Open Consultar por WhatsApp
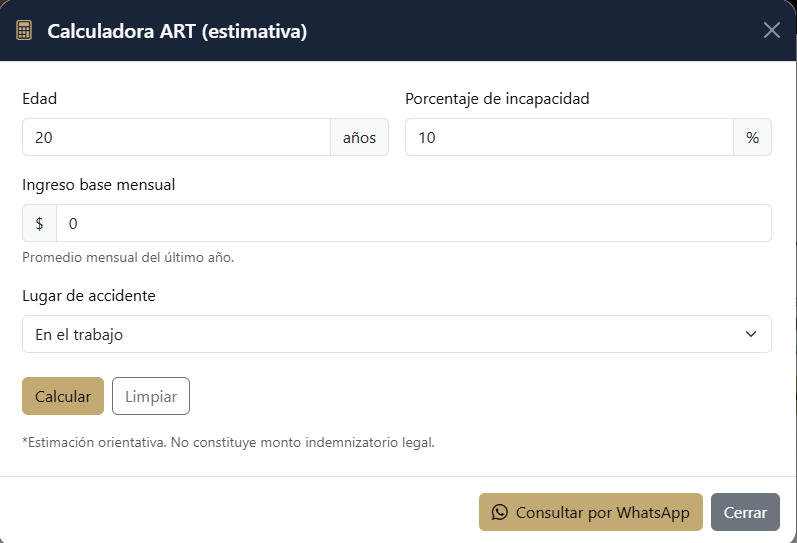The image size is (797, 543). pyautogui.click(x=591, y=512)
